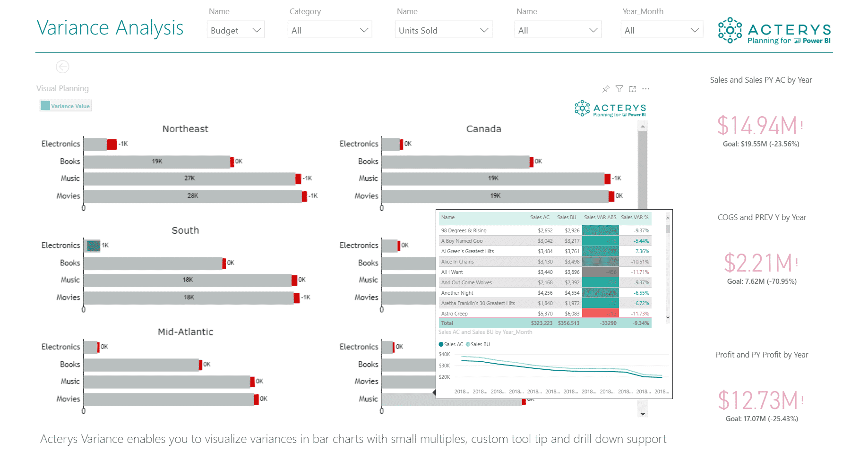Expand the Year_Month slicer dropdown
The height and width of the screenshot is (468, 868).
pyautogui.click(x=662, y=29)
